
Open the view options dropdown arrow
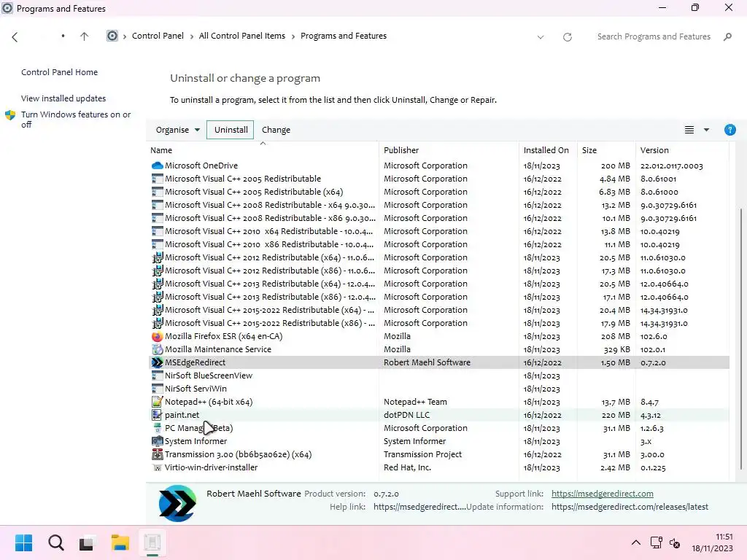[706, 130]
